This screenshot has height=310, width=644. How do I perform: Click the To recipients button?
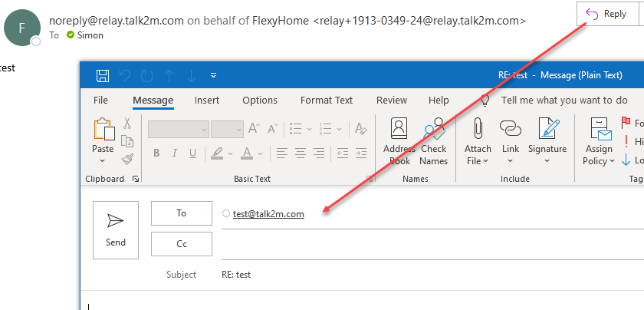tap(182, 213)
